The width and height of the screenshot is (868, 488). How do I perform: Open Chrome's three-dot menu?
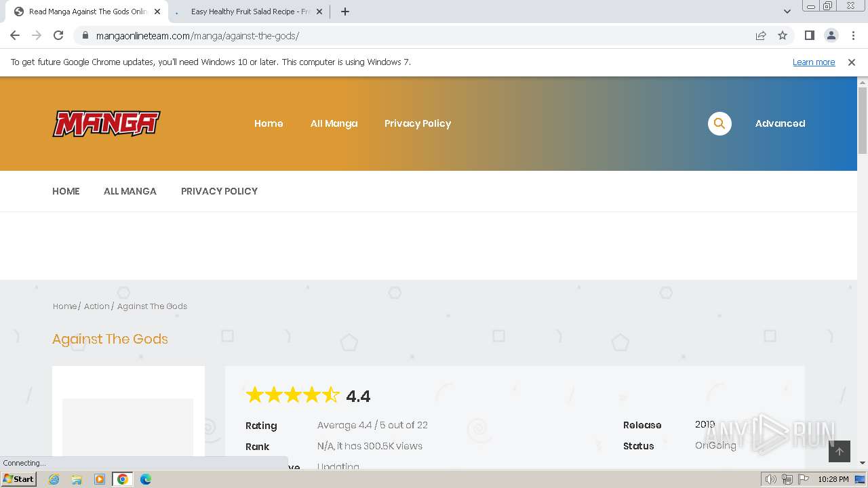pyautogui.click(x=853, y=35)
